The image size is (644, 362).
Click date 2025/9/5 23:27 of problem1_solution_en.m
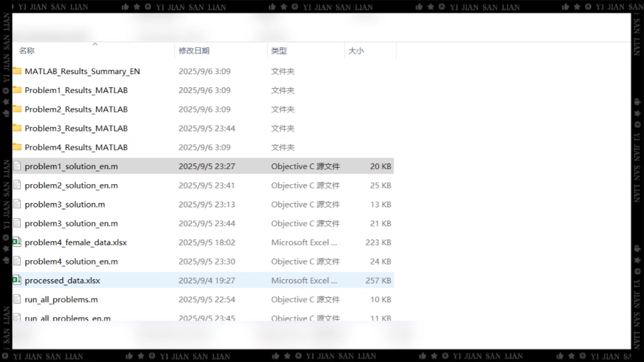pos(206,166)
